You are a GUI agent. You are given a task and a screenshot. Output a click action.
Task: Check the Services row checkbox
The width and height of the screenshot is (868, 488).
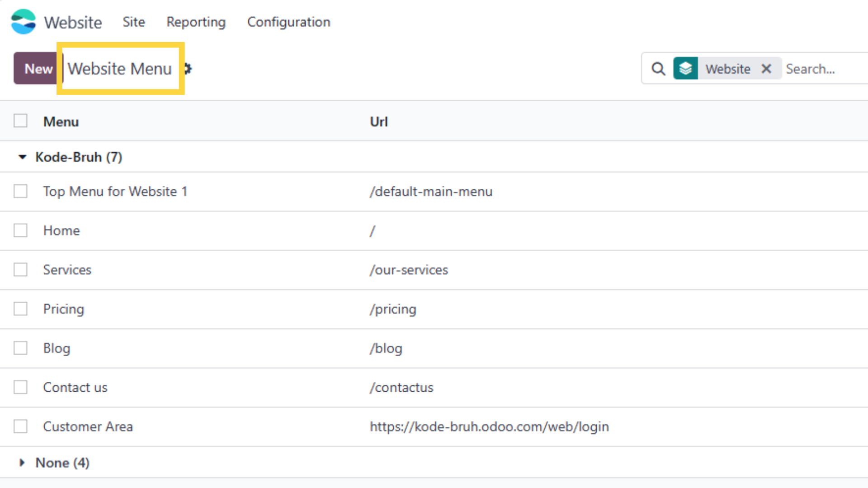tap(20, 270)
